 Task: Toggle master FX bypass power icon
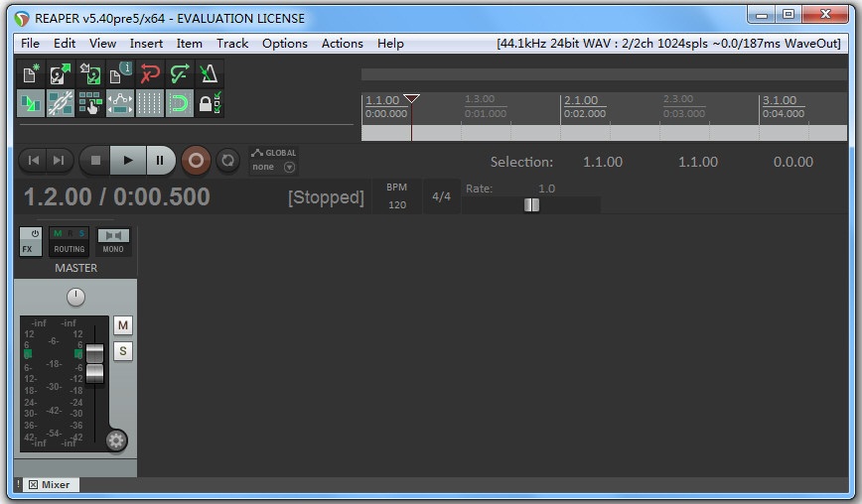tap(35, 233)
